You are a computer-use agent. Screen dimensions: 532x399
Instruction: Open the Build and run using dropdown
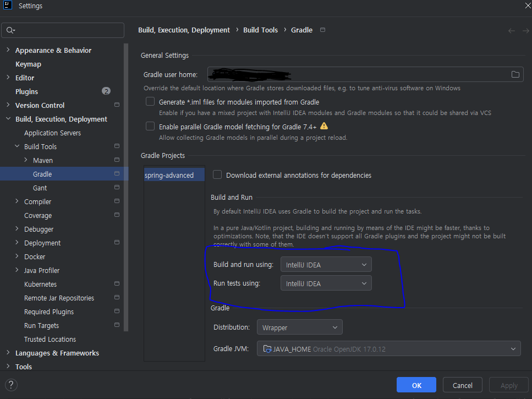coord(326,265)
